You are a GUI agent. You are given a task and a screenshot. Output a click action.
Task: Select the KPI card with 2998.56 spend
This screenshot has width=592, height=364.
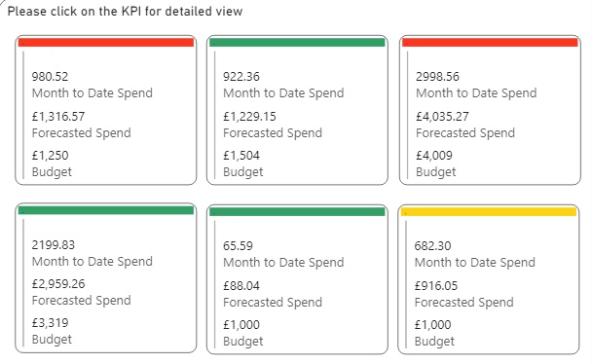[490, 110]
